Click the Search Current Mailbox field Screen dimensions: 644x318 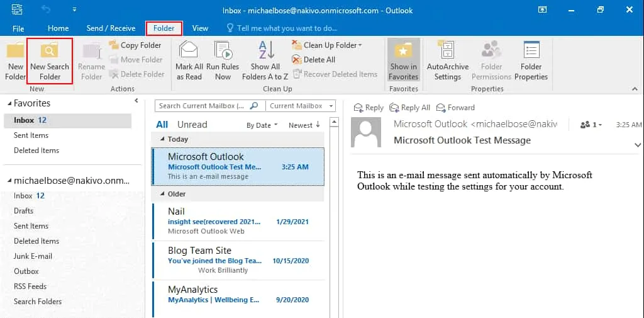pos(201,106)
